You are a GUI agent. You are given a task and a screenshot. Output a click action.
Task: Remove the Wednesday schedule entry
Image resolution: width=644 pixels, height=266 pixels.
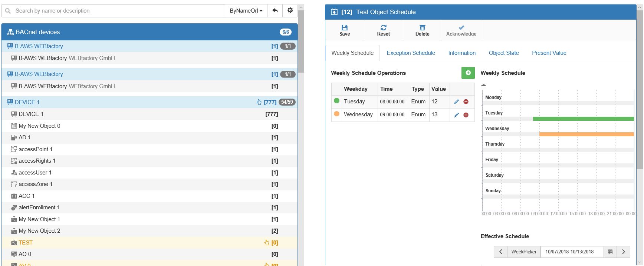tap(466, 115)
